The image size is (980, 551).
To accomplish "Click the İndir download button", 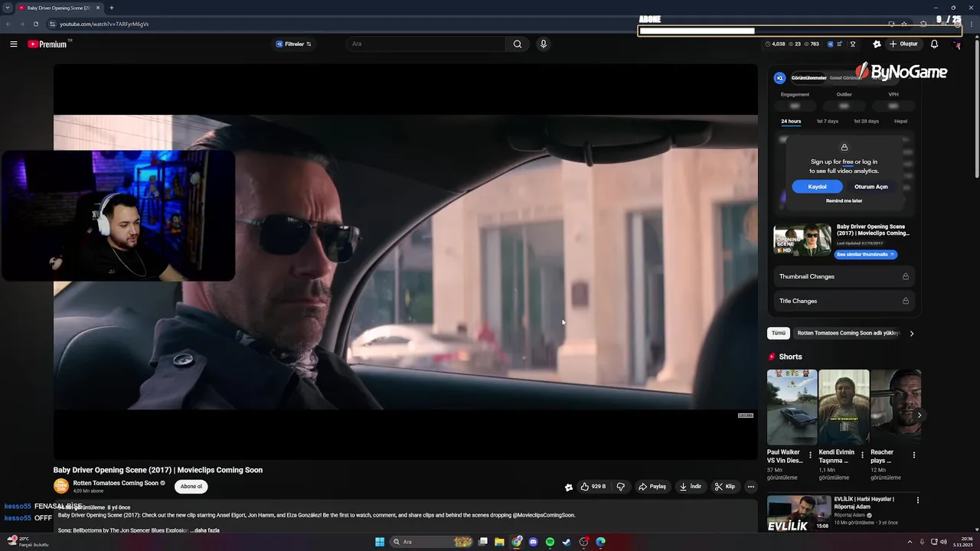I will 690,487.
